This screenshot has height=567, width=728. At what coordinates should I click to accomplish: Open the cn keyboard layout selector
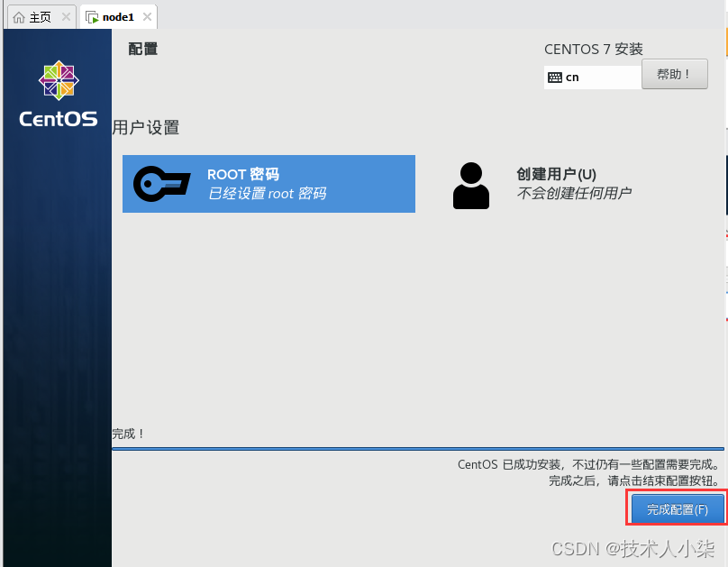[592, 78]
